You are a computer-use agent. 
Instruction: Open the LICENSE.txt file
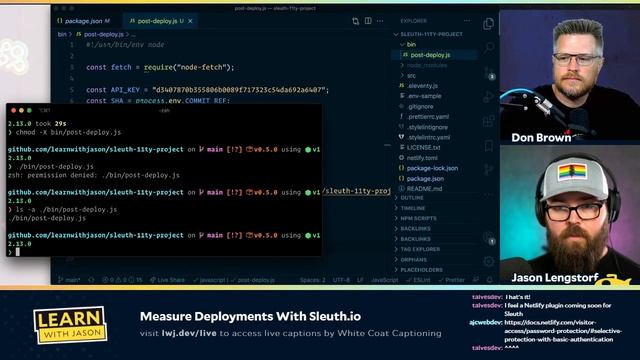click(x=423, y=147)
